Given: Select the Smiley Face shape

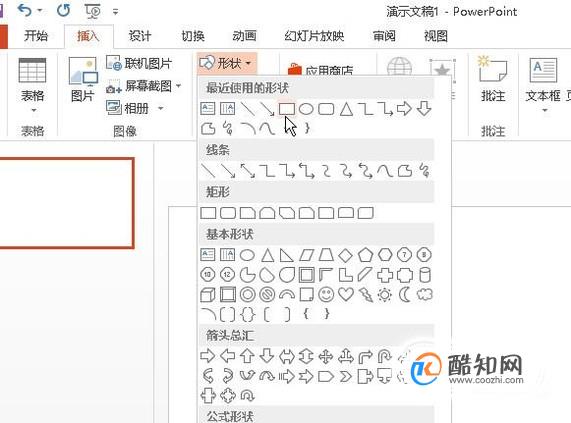Looking at the screenshot, I should coord(326,294).
